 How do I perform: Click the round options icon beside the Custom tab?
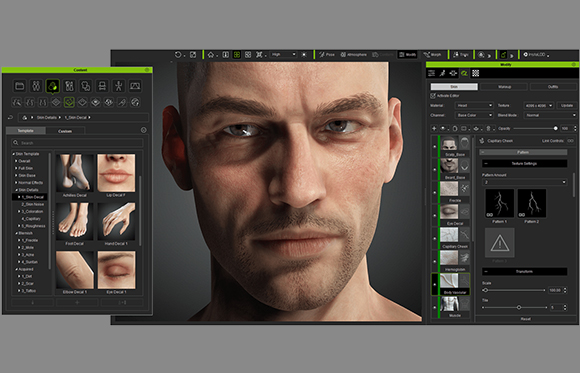point(144,130)
